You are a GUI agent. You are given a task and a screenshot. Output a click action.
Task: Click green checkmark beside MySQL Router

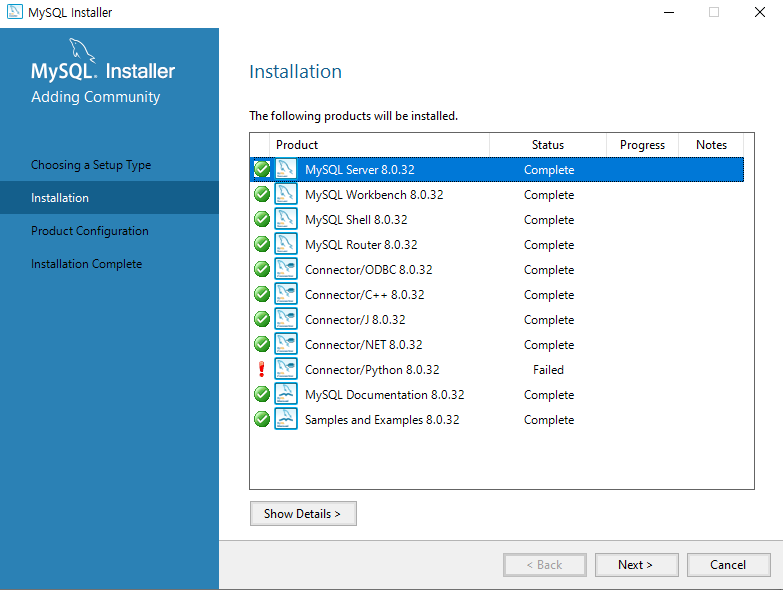click(262, 244)
